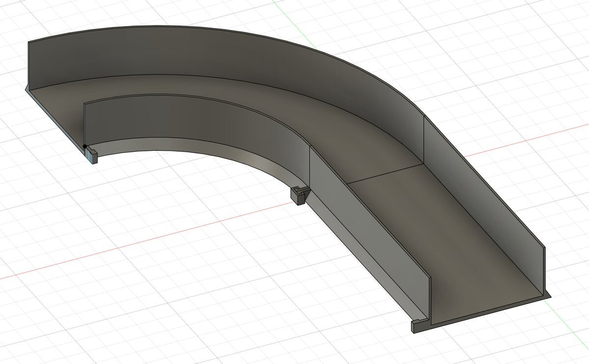Viewport: 589px width, 364px height.
Task: Select the inner curved wall's face
Action: [196, 120]
